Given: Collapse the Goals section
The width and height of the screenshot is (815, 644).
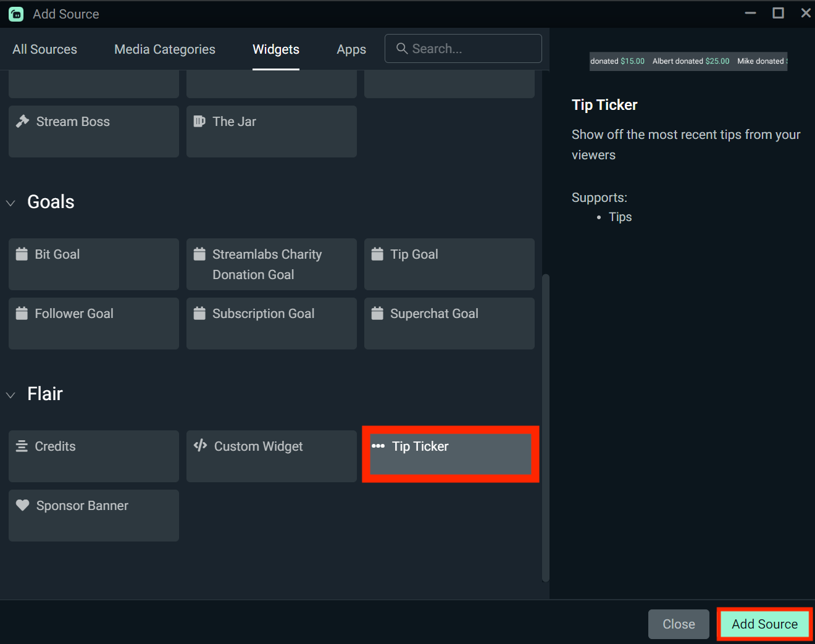Looking at the screenshot, I should 10,203.
